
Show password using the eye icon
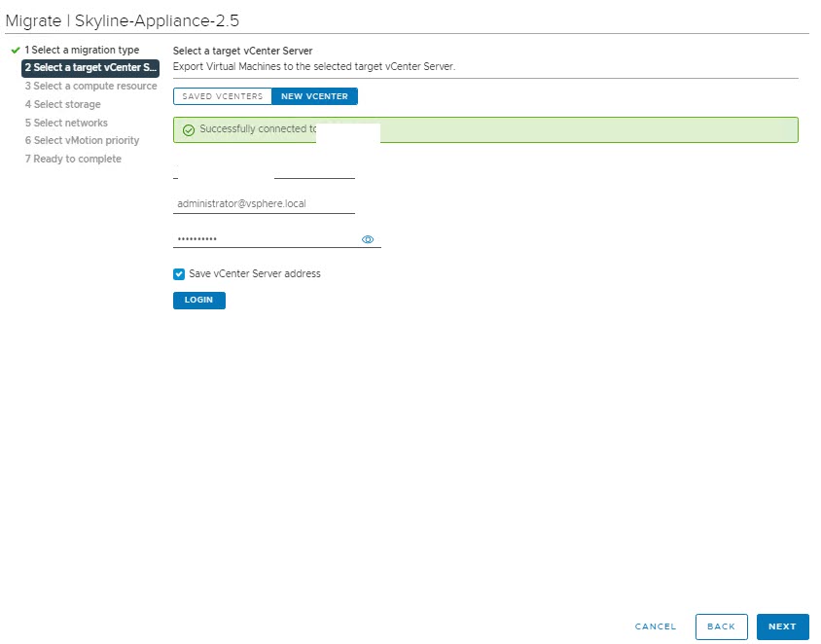(368, 239)
